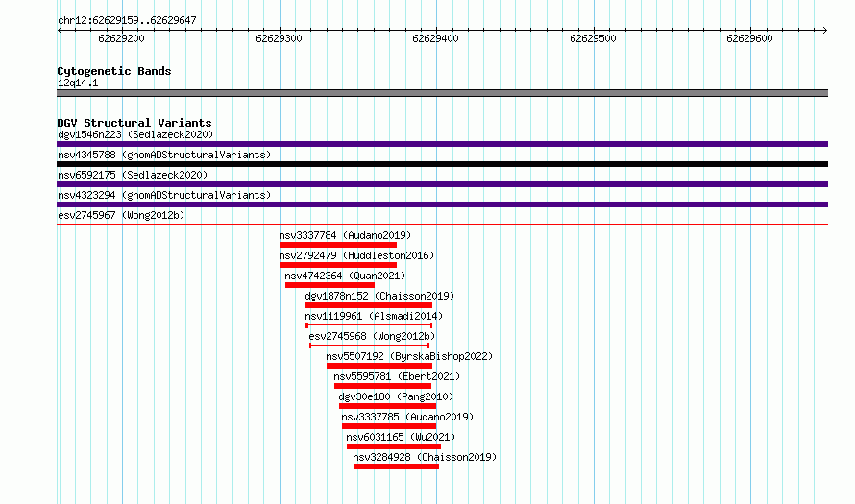Click the black bar under nsv4345788
The height and width of the screenshot is (504, 855).
click(x=442, y=164)
